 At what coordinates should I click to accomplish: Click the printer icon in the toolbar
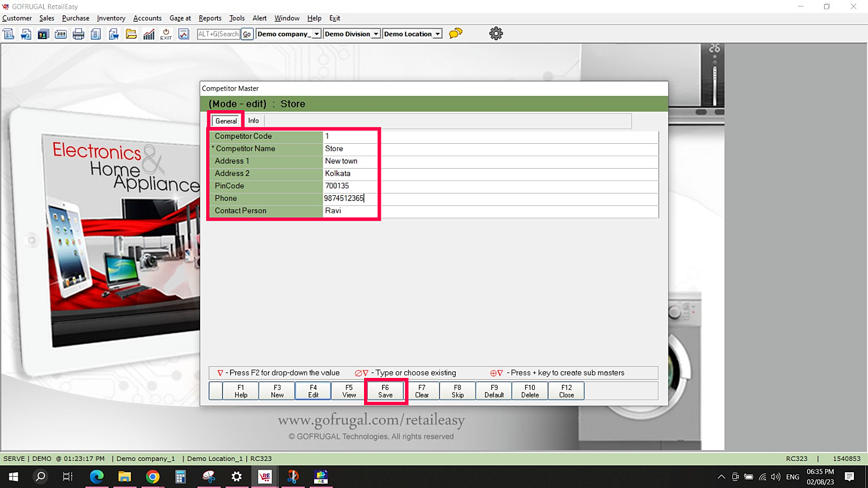[x=79, y=34]
